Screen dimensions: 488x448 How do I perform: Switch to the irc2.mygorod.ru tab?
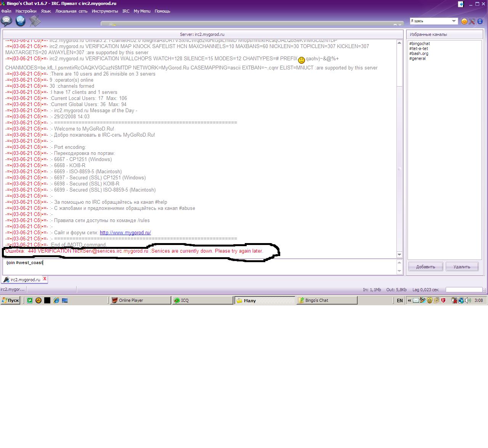click(x=25, y=280)
